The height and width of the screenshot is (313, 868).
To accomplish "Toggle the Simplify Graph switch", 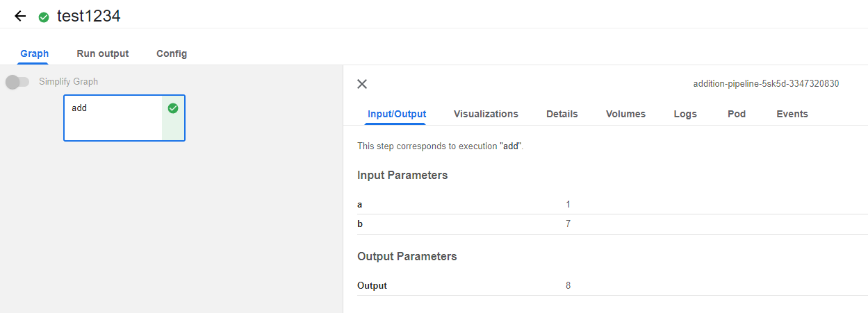I will coord(17,82).
